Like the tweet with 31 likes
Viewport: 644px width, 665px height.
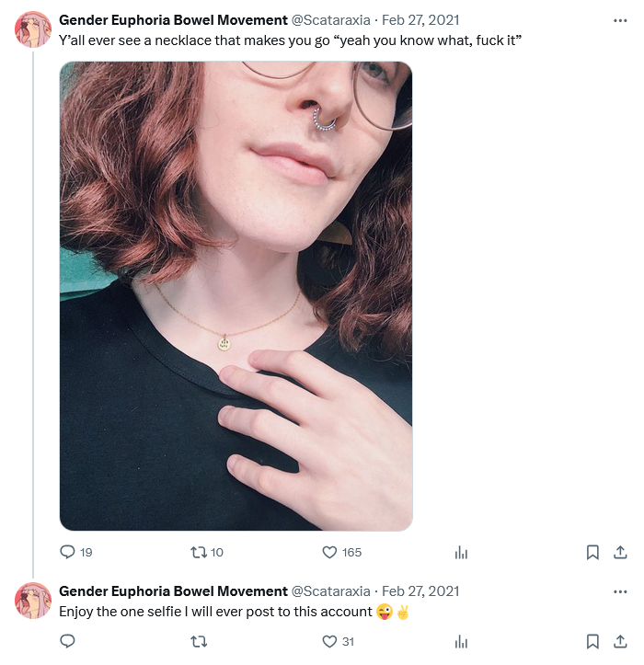(329, 641)
